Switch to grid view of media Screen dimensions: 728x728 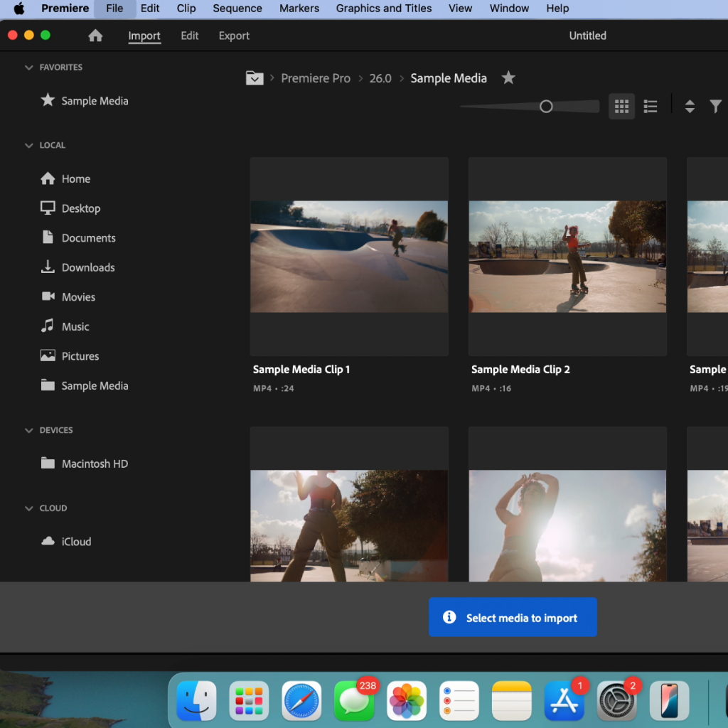[621, 107]
